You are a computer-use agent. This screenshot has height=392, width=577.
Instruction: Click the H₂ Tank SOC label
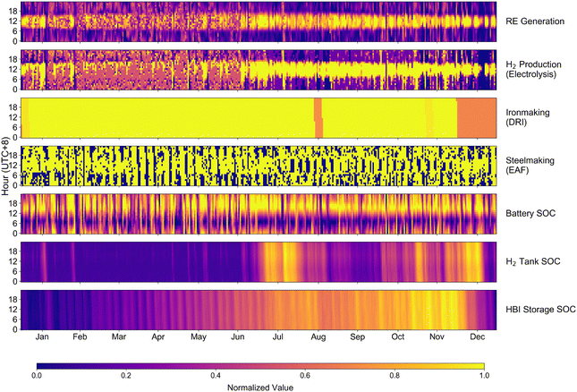(533, 261)
